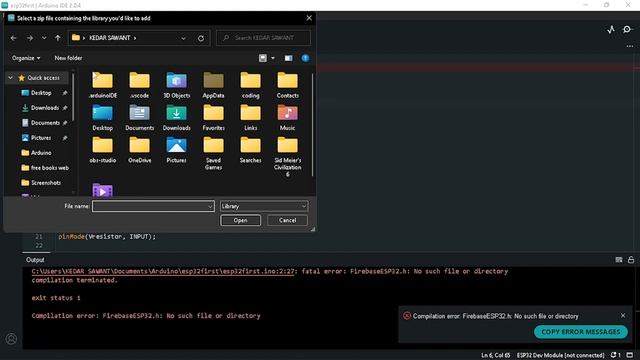Refresh the KEDAR SAWANT folder view
Viewport: 640px width, 360px height.
coord(201,38)
